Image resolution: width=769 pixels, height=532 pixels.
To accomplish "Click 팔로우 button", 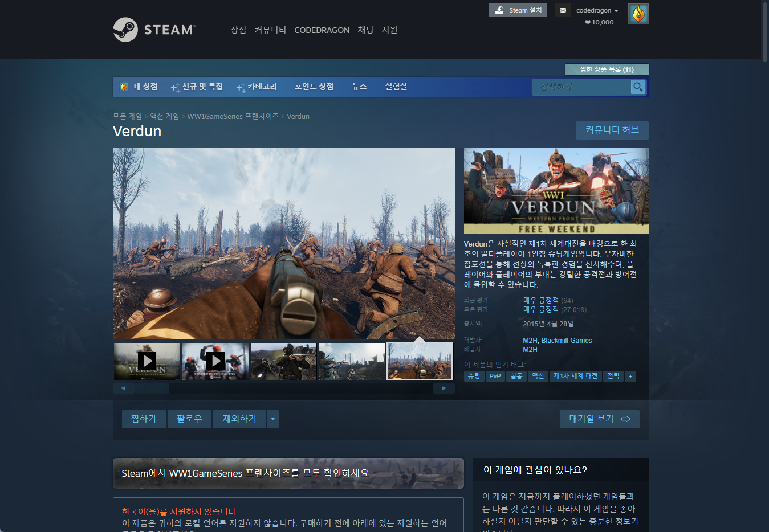I will (189, 419).
